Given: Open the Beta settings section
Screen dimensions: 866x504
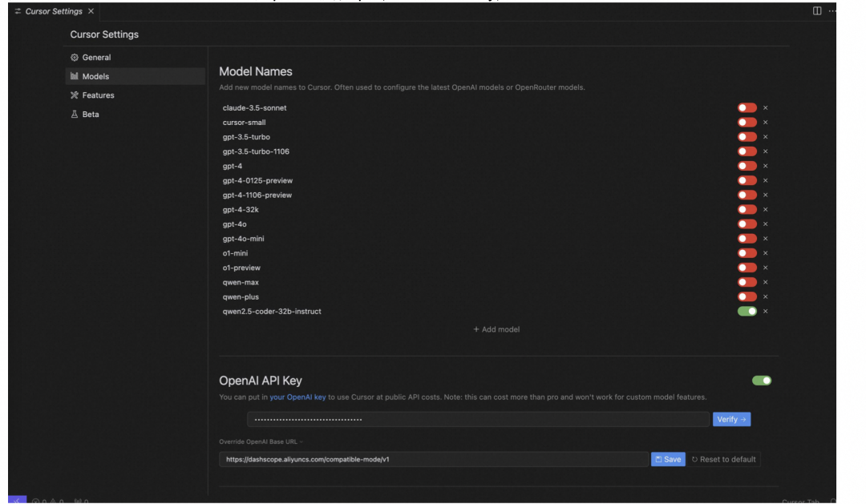Looking at the screenshot, I should point(91,115).
